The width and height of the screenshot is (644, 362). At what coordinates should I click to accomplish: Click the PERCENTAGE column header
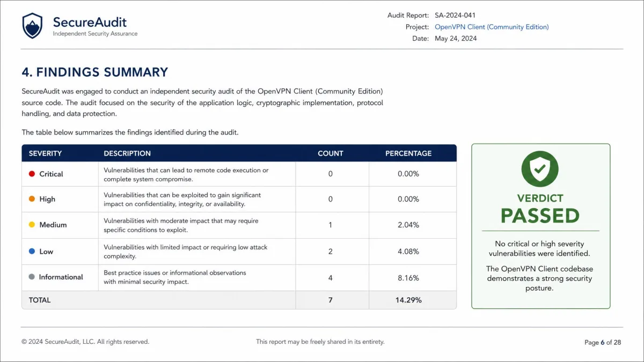click(408, 153)
